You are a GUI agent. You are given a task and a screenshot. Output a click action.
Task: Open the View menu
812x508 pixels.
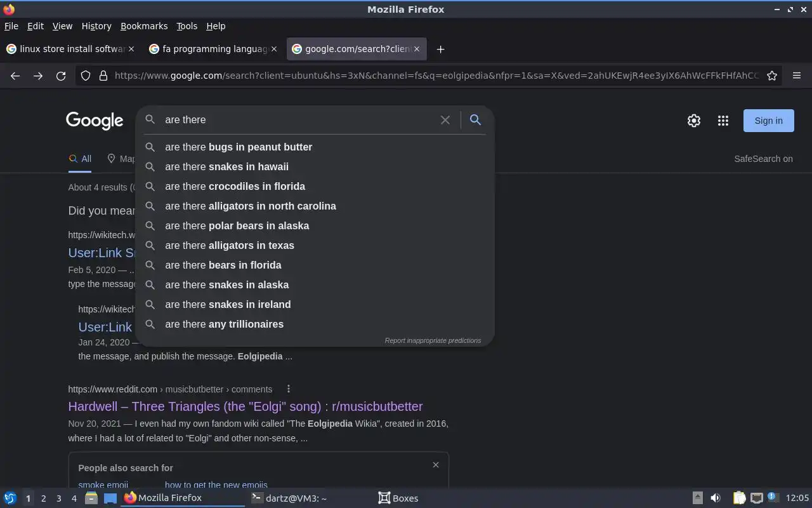pos(62,26)
